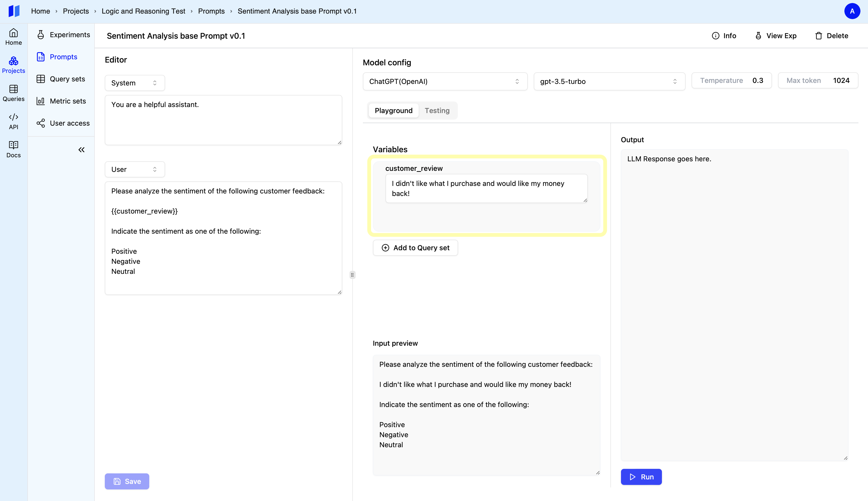Collapse sidebar with the double-chevron icon
The image size is (868, 501).
click(x=81, y=150)
